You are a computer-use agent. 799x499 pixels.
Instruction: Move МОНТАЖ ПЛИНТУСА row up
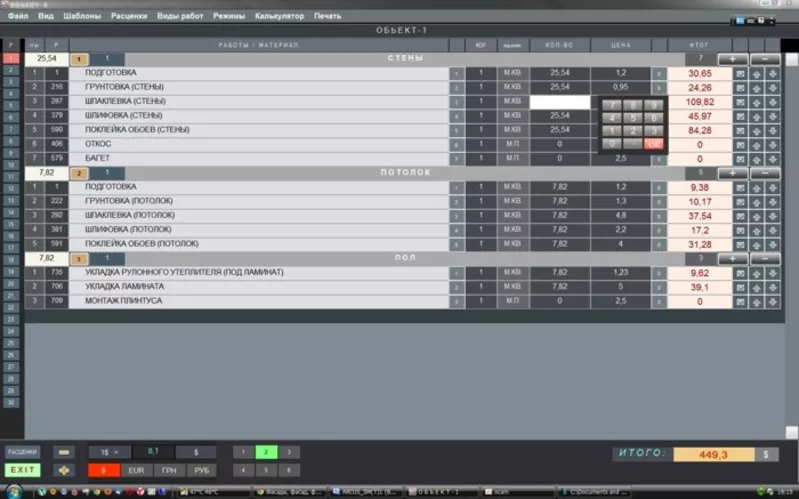point(757,302)
